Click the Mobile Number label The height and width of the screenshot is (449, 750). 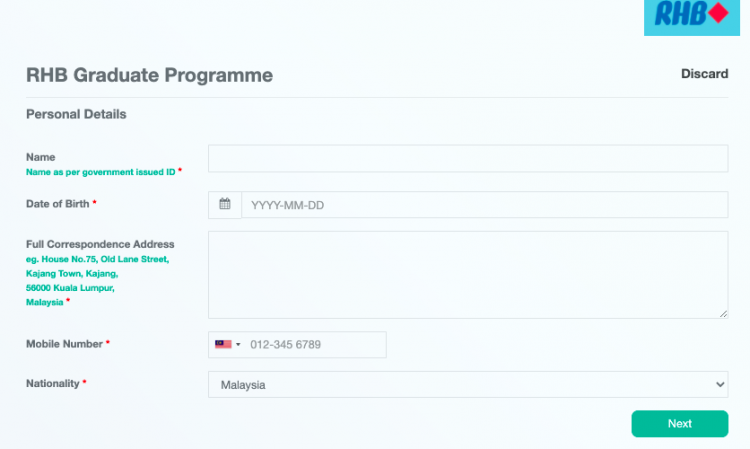coord(64,343)
